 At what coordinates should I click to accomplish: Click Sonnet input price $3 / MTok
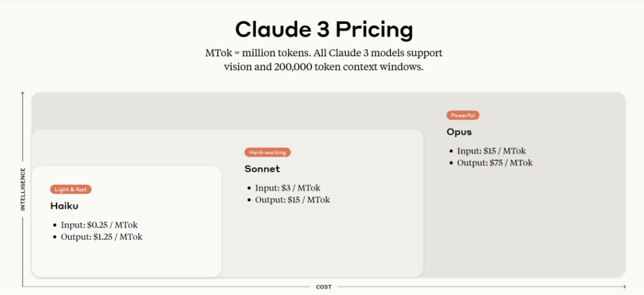pos(288,188)
